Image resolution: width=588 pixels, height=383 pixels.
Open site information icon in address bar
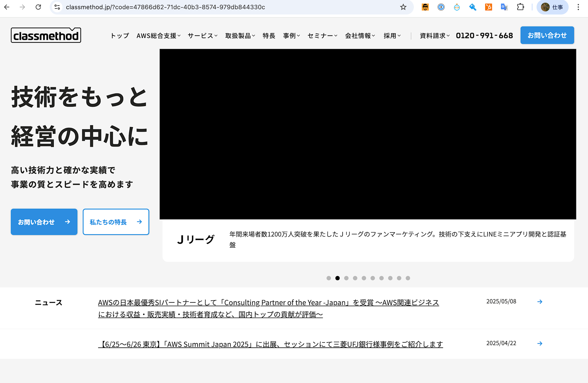pyautogui.click(x=57, y=7)
